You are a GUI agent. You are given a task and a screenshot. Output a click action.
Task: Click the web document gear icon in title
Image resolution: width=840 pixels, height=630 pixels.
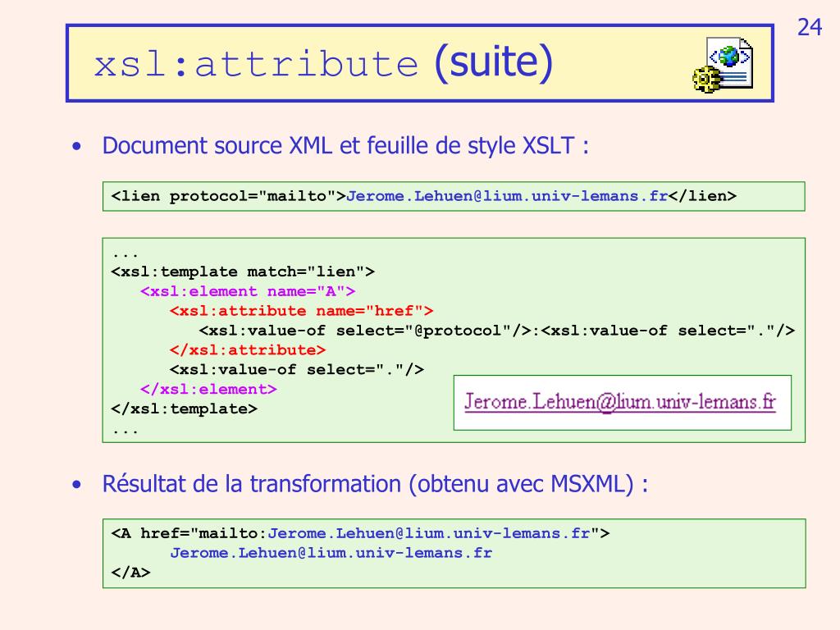pyautogui.click(x=723, y=65)
